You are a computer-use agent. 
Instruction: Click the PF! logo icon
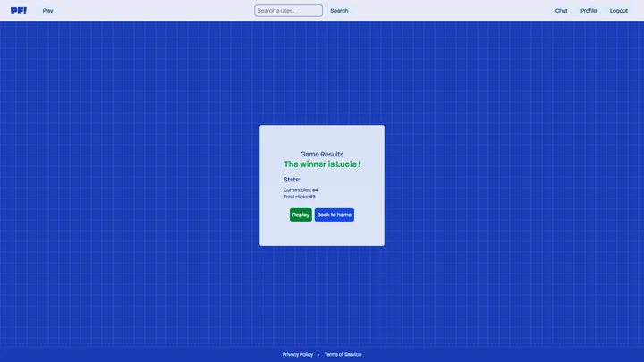pos(19,11)
